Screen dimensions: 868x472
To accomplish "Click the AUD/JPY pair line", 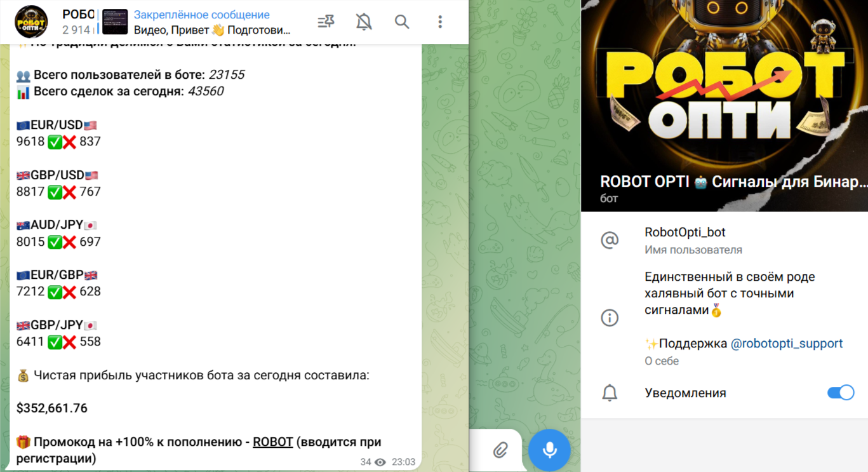I will tap(57, 225).
